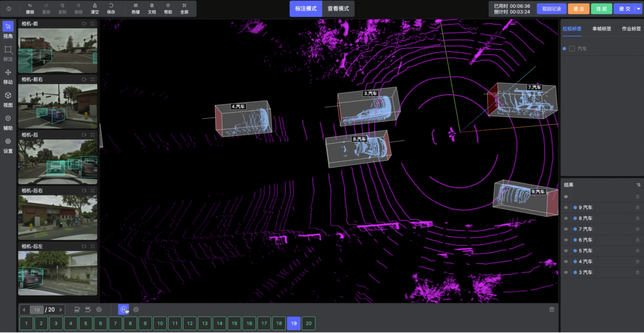
Task: Select the 3.汽车 box in point cloud
Action: (x=369, y=107)
